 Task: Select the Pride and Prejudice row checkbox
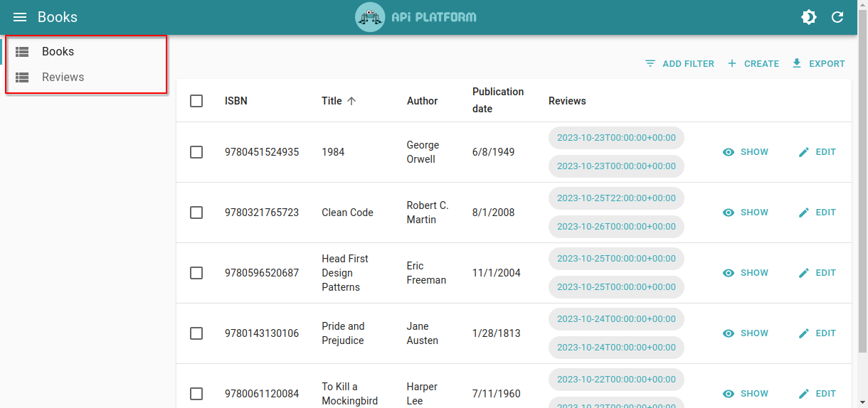196,333
